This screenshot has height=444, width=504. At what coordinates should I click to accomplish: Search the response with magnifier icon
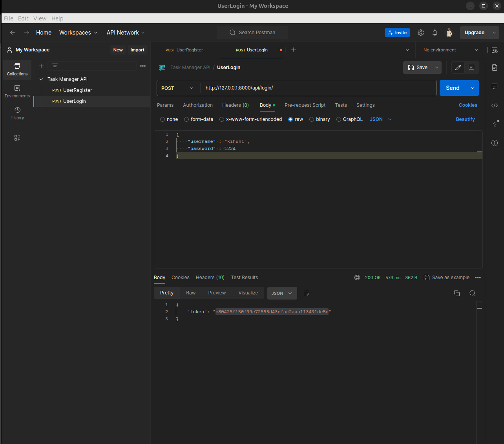pyautogui.click(x=473, y=293)
